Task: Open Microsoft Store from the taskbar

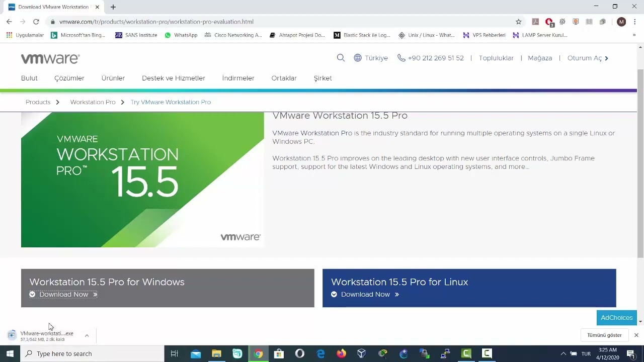Action: pyautogui.click(x=279, y=353)
